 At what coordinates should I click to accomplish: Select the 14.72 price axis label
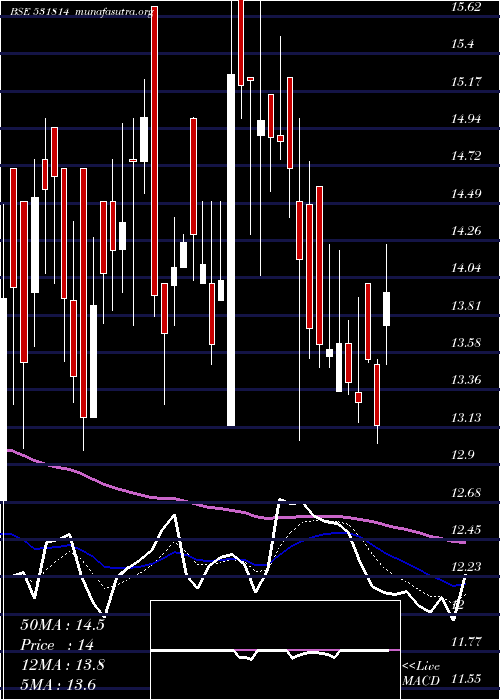coord(467,156)
